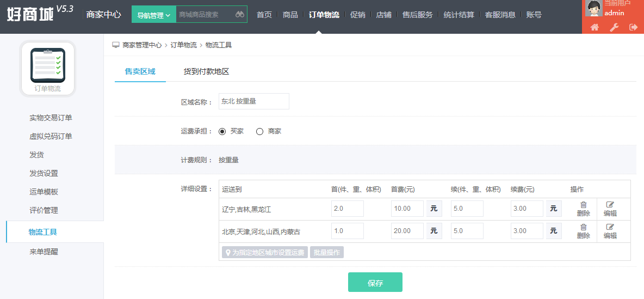Delete the 北京,天津,河北,山西,内蒙古 row
This screenshot has height=299, width=644.
[x=583, y=231]
